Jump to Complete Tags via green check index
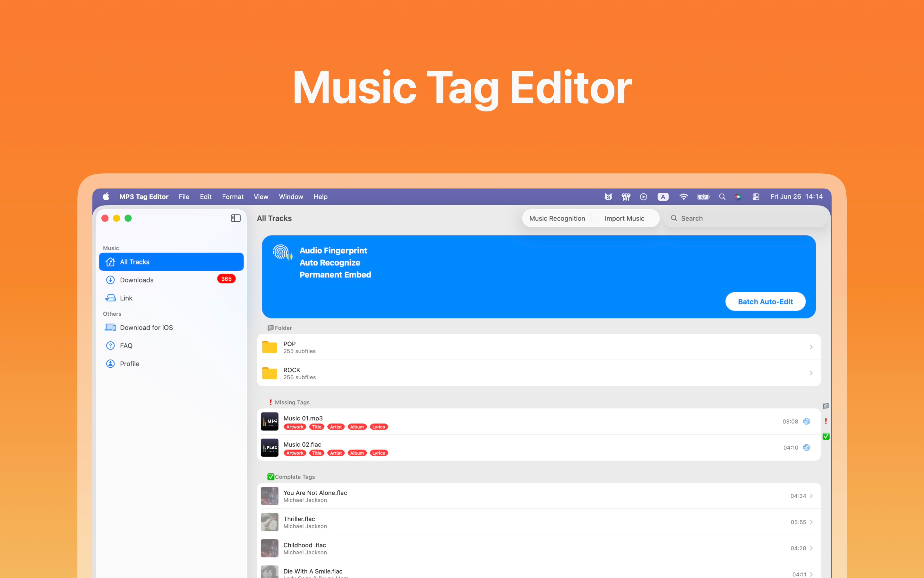The width and height of the screenshot is (924, 578). tap(826, 436)
